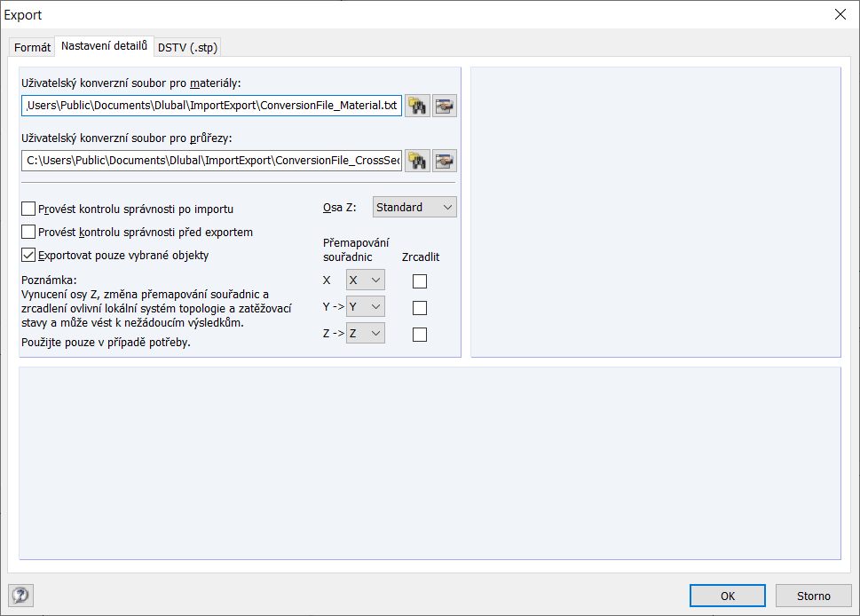Toggle the Zrcadlit checkbox for Y axis

tap(420, 308)
